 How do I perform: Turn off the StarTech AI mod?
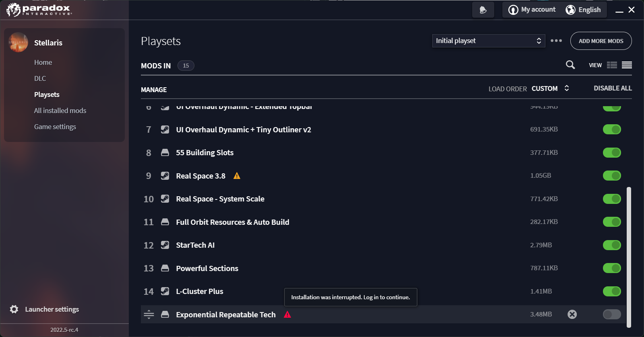pos(612,245)
